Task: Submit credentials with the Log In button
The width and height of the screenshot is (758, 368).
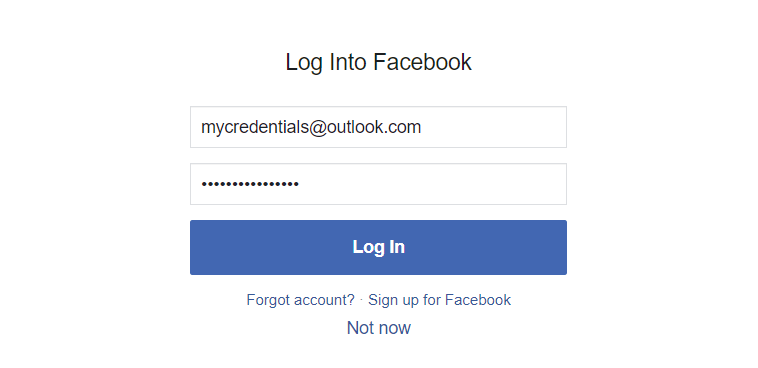Action: 378,248
